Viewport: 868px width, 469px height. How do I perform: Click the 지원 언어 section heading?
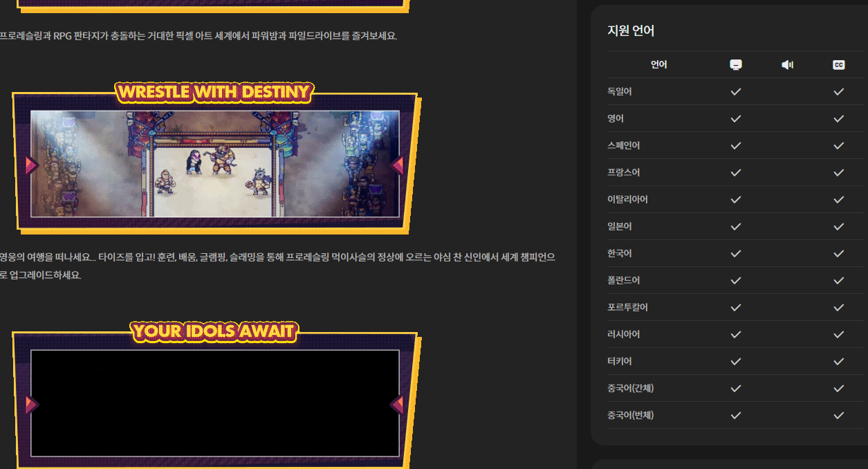pyautogui.click(x=631, y=30)
